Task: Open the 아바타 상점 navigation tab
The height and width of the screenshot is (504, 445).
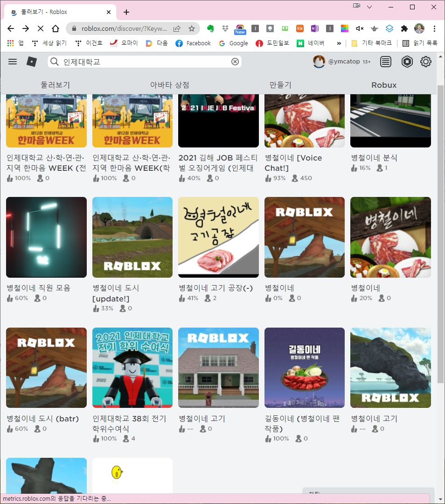Action: tap(170, 85)
